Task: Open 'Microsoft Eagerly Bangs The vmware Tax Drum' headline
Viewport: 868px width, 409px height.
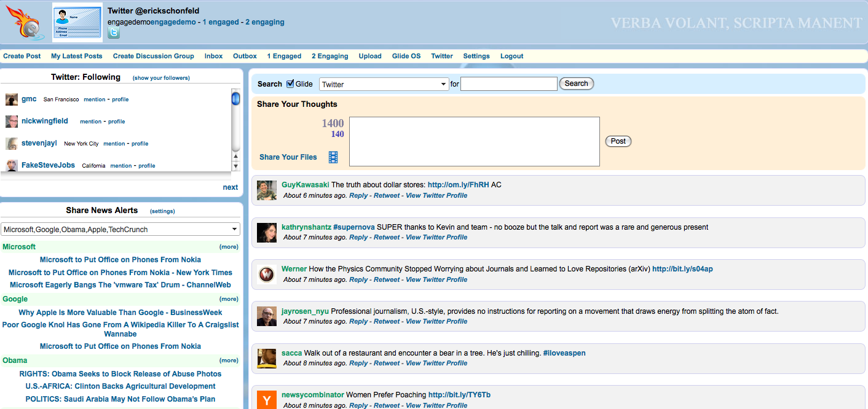Action: click(x=120, y=285)
